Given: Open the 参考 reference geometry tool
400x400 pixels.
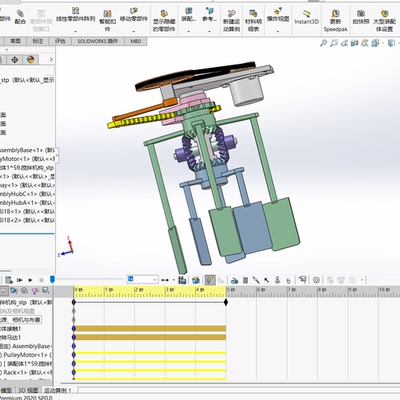Looking at the screenshot, I should tap(210, 15).
